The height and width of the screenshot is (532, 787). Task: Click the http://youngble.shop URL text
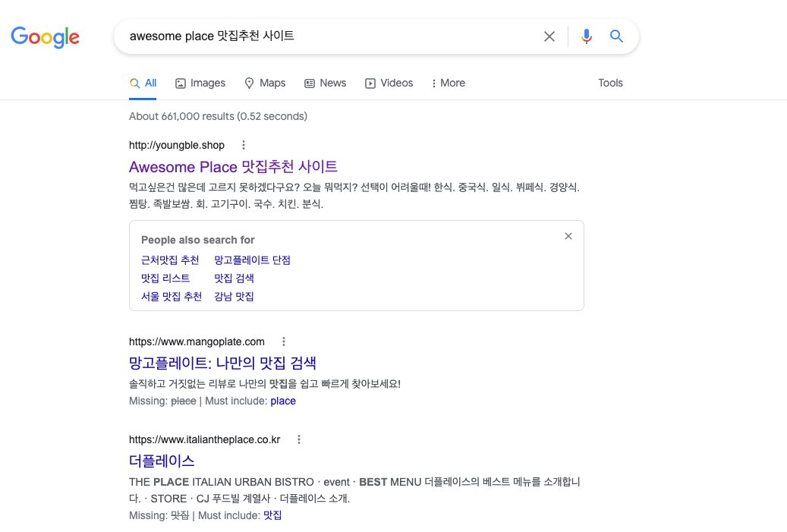pos(177,145)
